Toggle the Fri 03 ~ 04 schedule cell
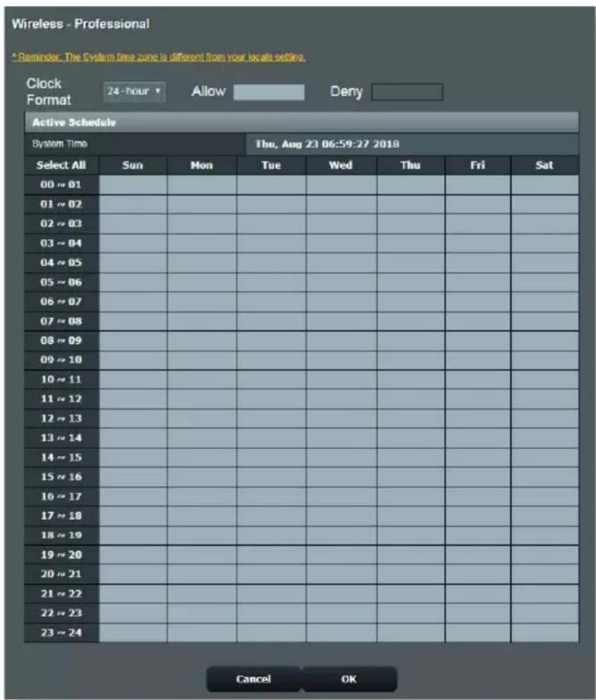596x700 pixels. coord(478,243)
